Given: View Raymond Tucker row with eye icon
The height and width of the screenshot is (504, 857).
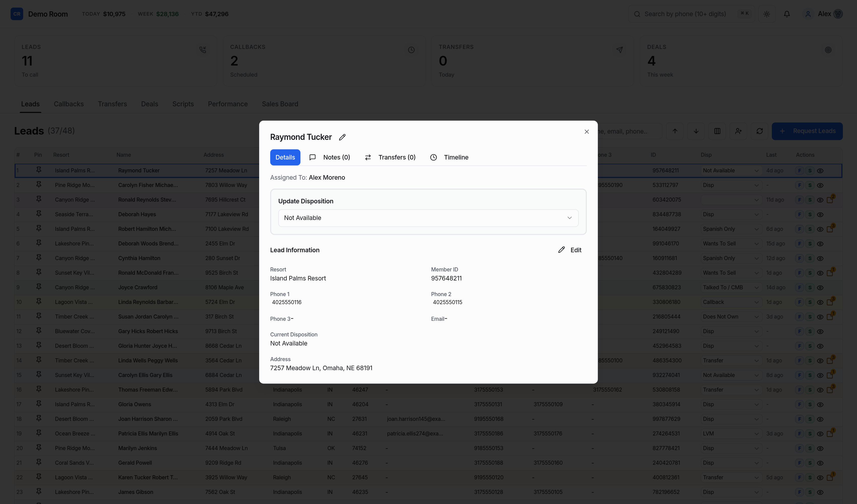Looking at the screenshot, I should click(820, 171).
